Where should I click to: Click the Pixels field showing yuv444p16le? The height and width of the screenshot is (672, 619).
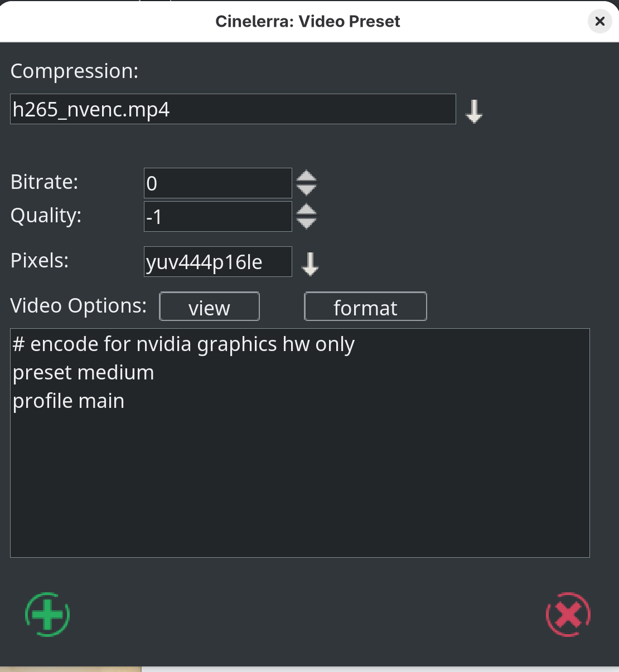pos(217,262)
